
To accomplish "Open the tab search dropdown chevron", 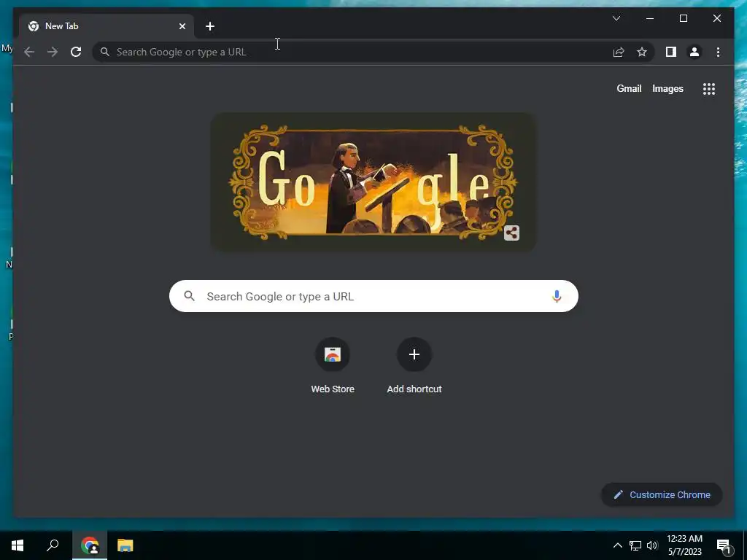I will (616, 18).
